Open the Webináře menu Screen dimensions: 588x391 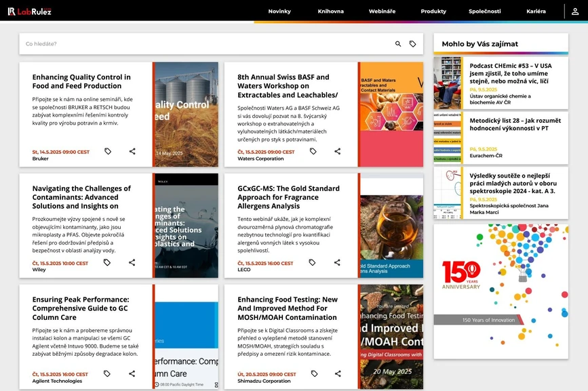(382, 12)
